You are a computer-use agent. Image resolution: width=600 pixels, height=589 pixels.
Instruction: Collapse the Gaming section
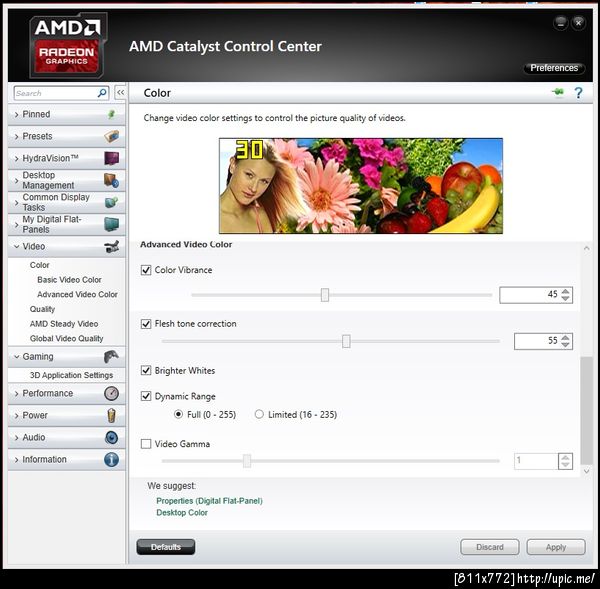16,357
